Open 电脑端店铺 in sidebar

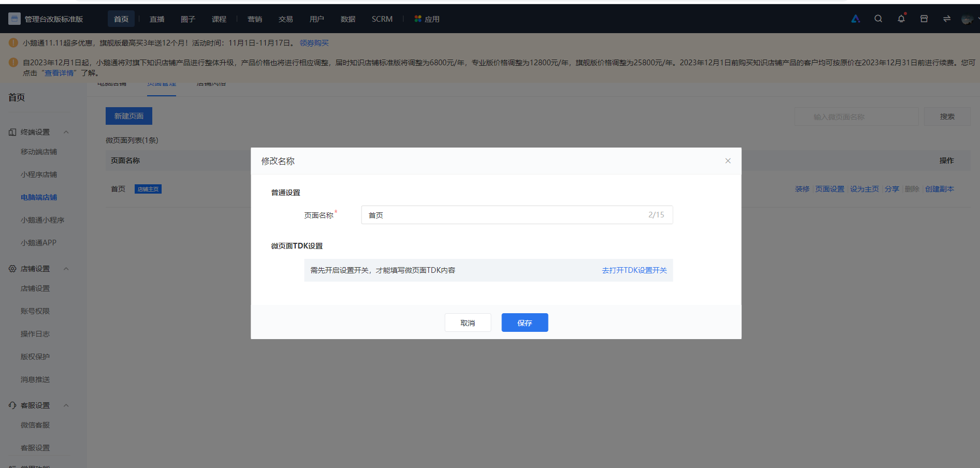39,197
